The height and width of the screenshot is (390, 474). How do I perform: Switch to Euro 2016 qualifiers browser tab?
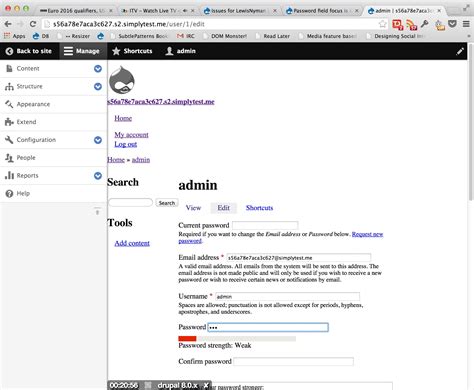click(x=76, y=10)
